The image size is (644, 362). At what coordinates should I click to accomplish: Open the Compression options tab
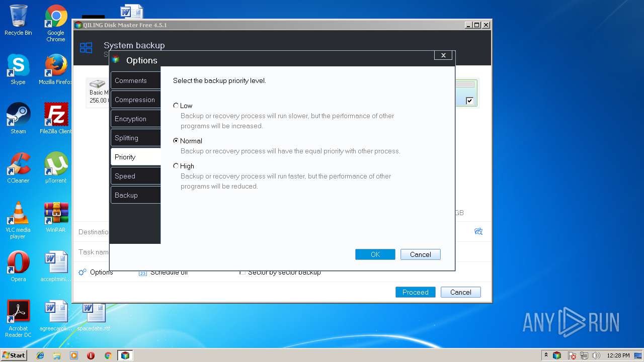click(135, 100)
